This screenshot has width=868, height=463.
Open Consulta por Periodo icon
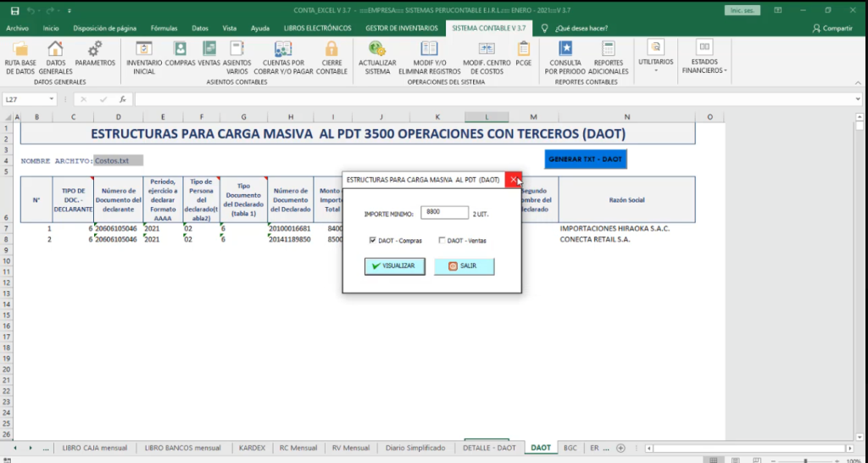click(565, 48)
